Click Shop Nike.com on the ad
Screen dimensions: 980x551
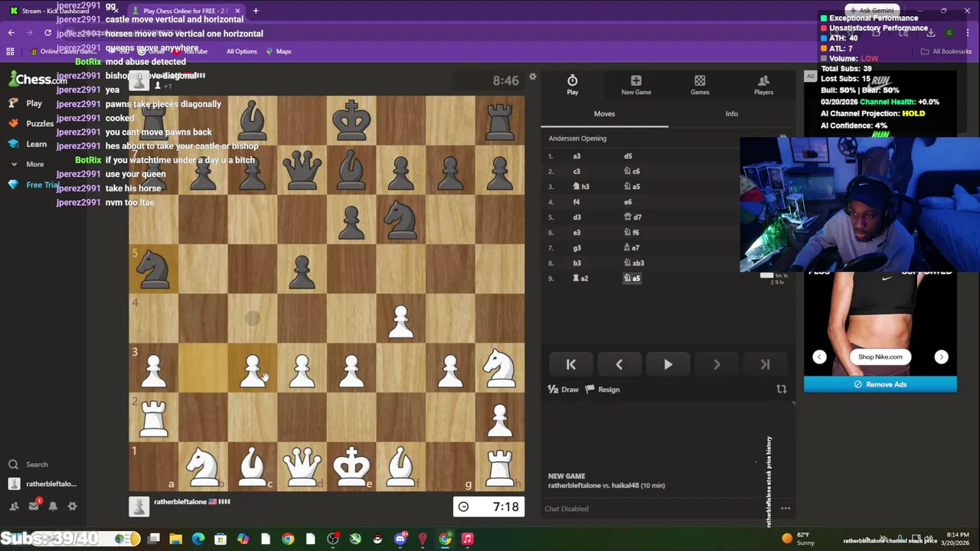pos(880,357)
